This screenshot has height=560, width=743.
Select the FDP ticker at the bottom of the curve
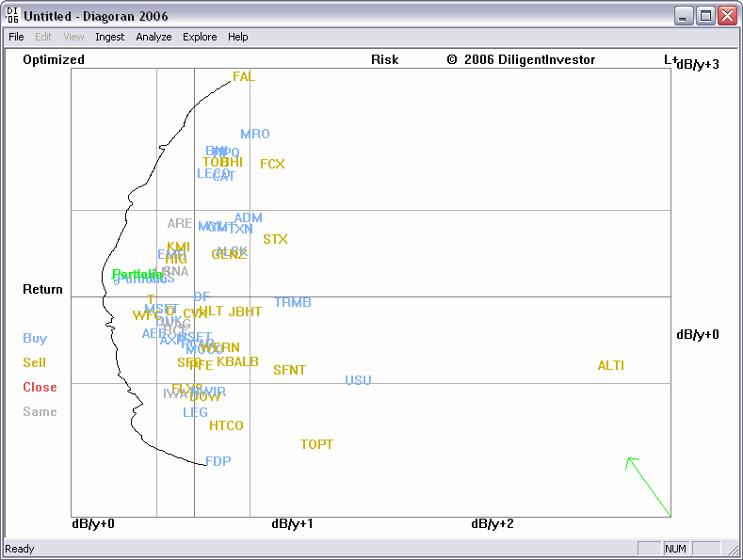218,462
